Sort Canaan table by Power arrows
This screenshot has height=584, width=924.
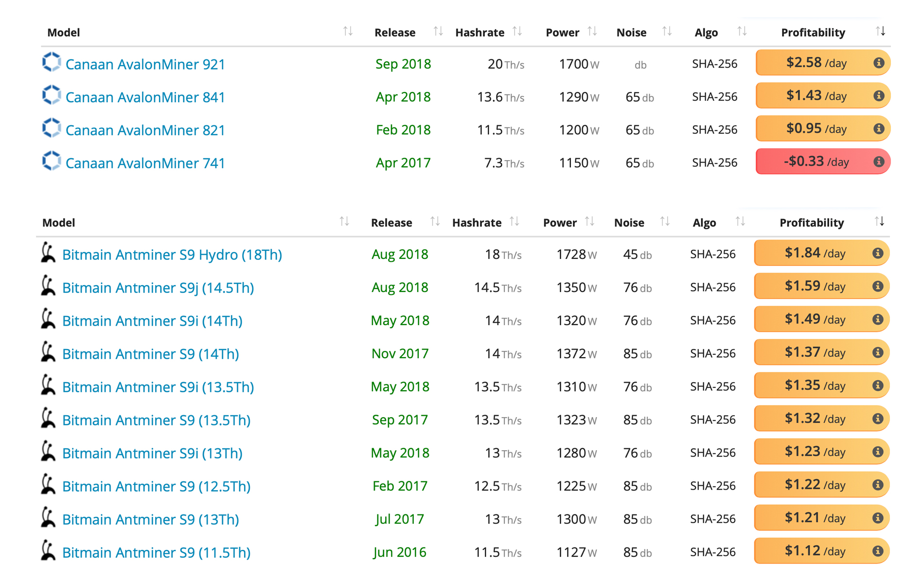[592, 32]
